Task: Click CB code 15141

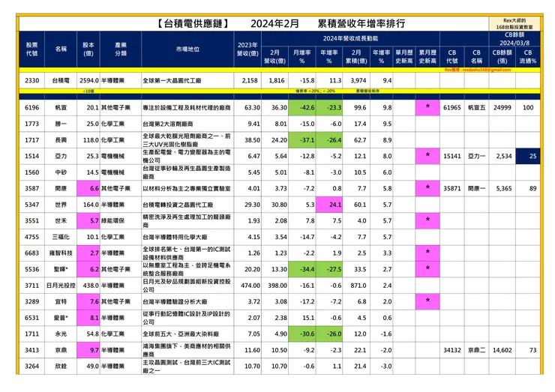Action: tap(452, 156)
